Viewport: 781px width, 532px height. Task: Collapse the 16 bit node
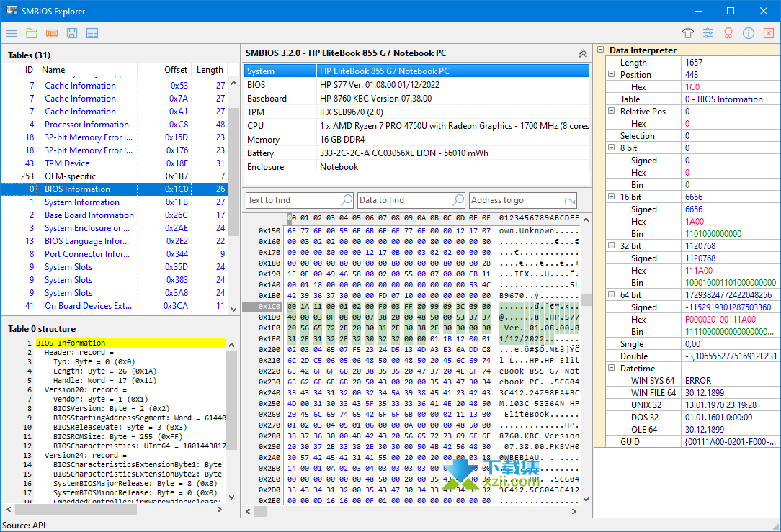click(612, 197)
